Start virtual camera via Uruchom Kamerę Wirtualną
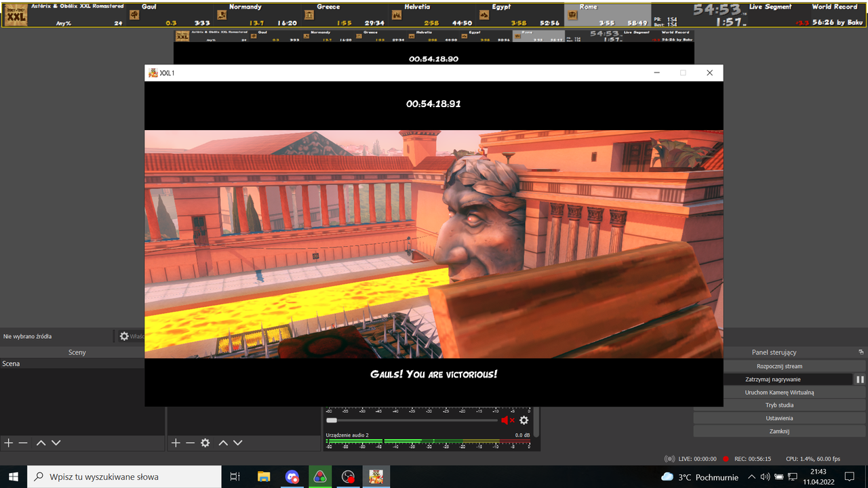 [x=779, y=392]
